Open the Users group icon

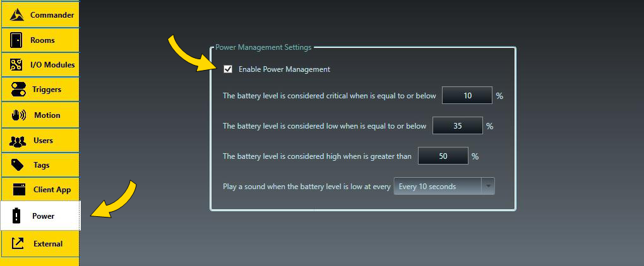click(18, 141)
